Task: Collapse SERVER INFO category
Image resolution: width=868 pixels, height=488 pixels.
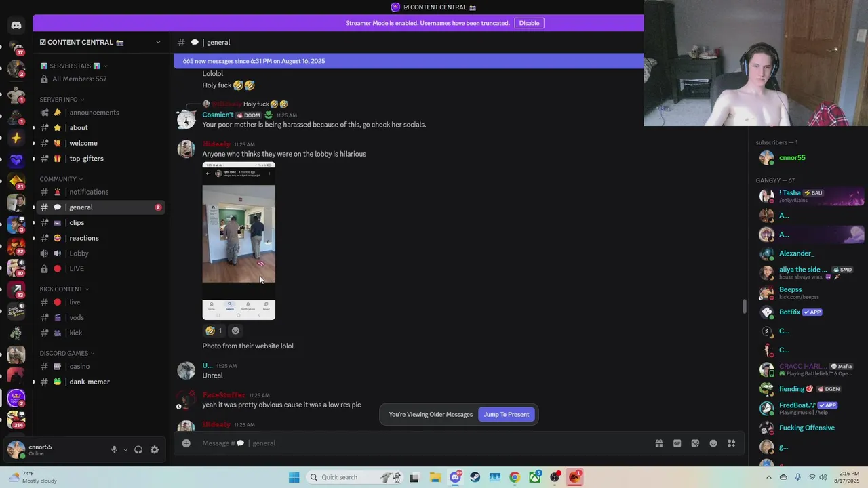Action: (x=62, y=99)
